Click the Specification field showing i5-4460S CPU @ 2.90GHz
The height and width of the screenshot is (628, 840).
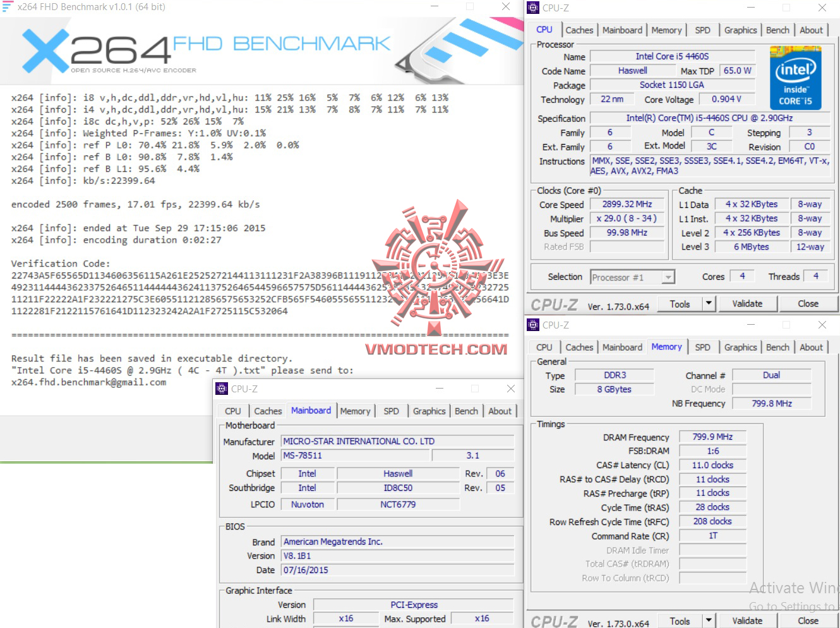tap(709, 118)
